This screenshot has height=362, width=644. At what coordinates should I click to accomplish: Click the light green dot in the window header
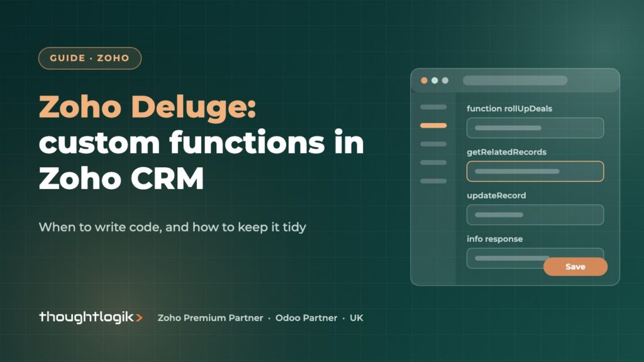click(435, 80)
